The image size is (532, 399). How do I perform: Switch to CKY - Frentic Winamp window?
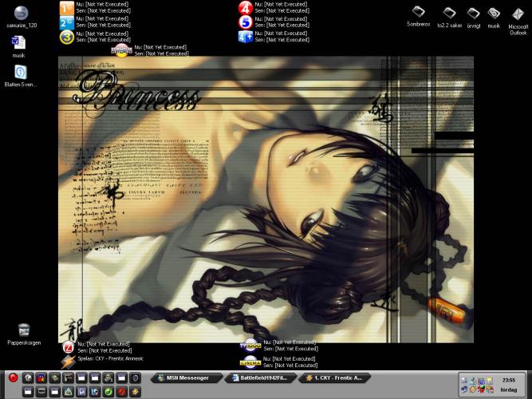click(x=332, y=377)
